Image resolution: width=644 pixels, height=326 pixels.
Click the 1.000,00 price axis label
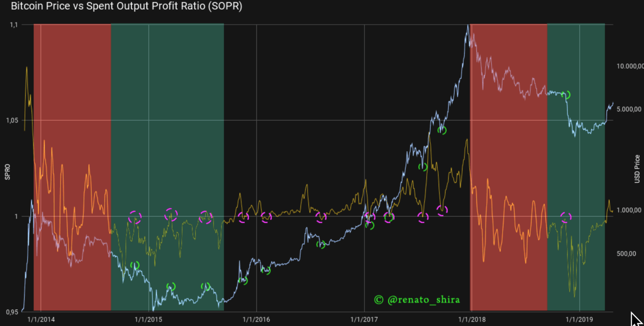(x=629, y=210)
